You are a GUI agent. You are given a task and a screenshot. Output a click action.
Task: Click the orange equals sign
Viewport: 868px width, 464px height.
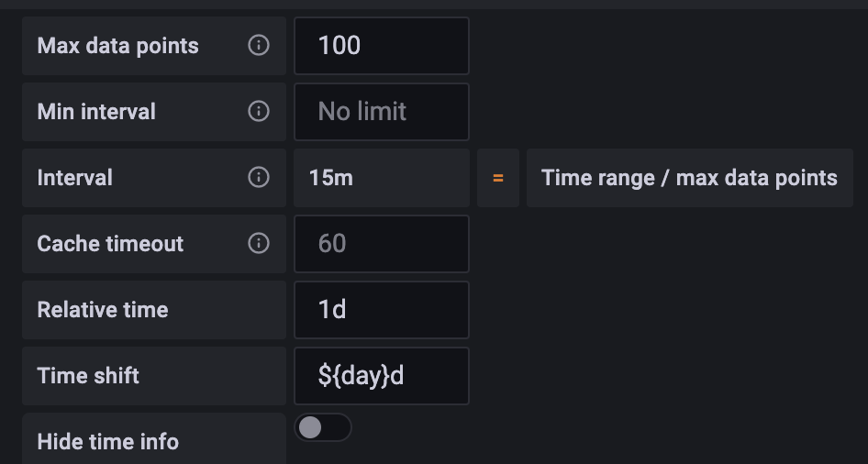point(498,178)
